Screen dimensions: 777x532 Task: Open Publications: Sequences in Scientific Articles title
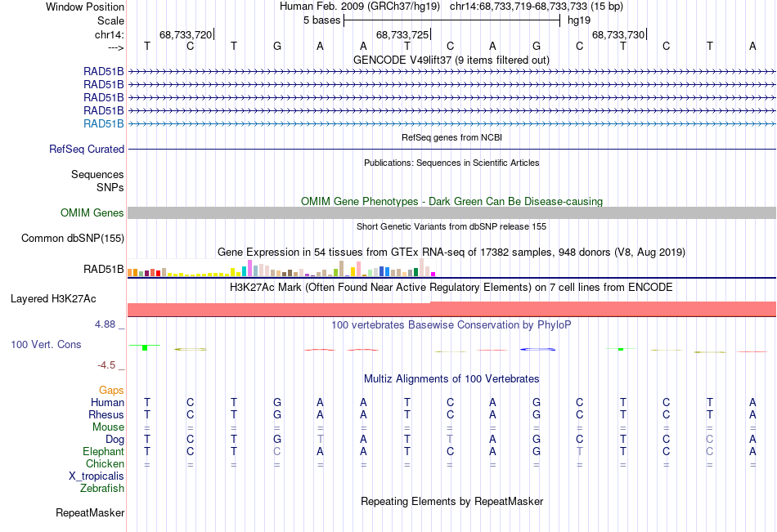451,163
